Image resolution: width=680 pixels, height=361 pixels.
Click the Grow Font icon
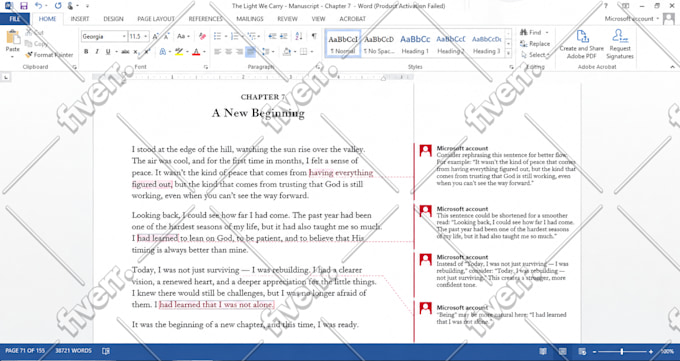(155, 36)
